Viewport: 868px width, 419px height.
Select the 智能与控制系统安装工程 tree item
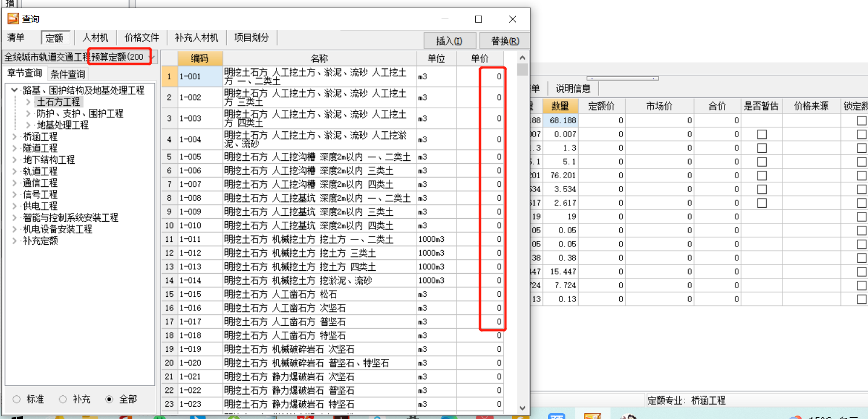(x=70, y=218)
